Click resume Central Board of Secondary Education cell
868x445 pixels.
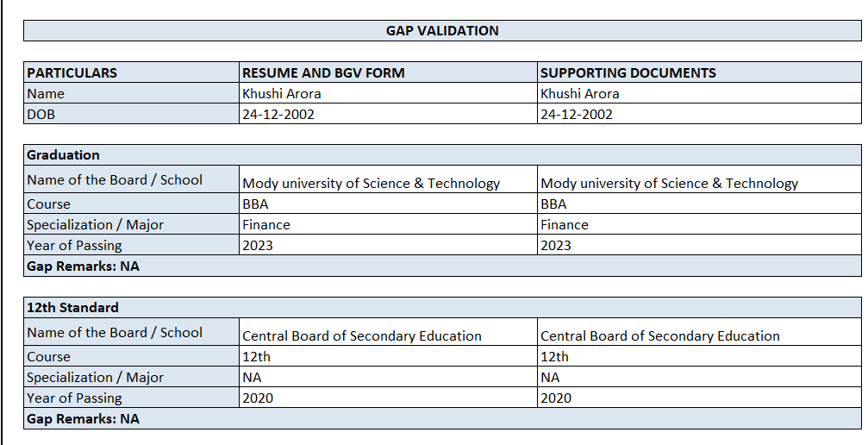coord(388,335)
